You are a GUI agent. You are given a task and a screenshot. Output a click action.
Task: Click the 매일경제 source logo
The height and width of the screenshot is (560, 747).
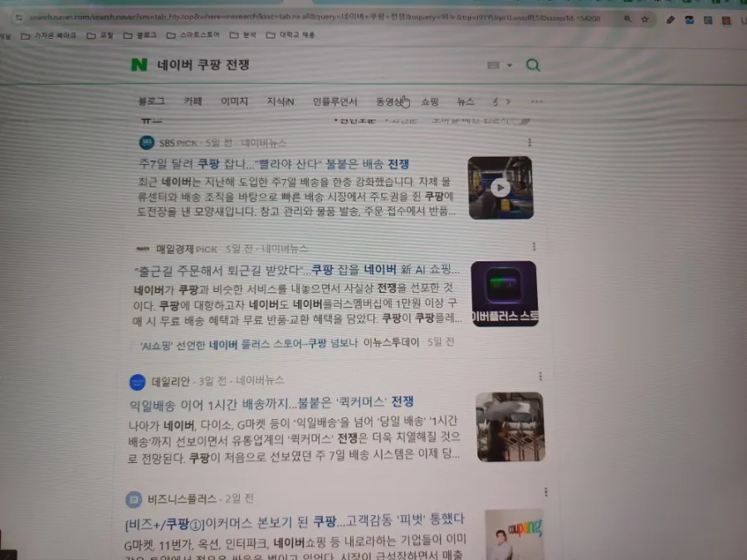click(143, 249)
